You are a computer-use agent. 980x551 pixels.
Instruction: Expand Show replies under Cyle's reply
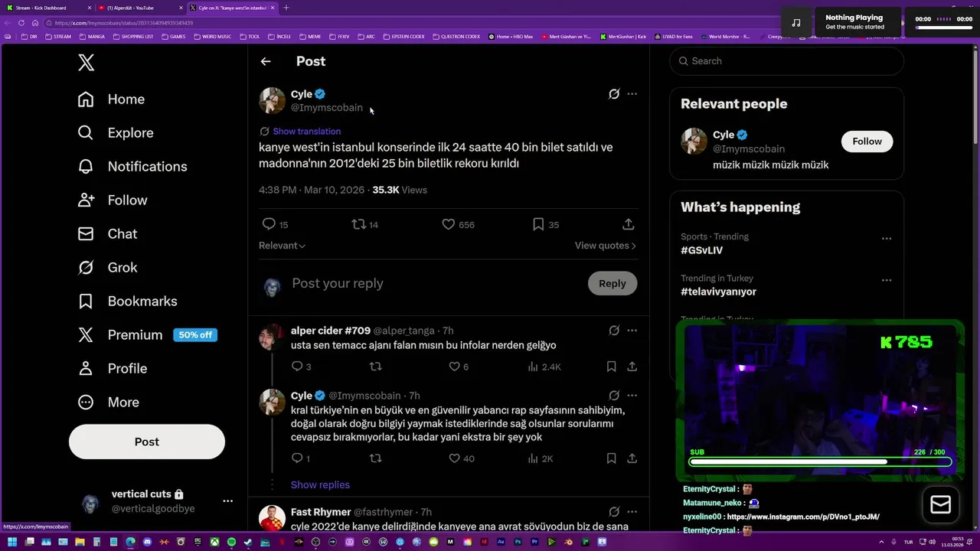[320, 485]
